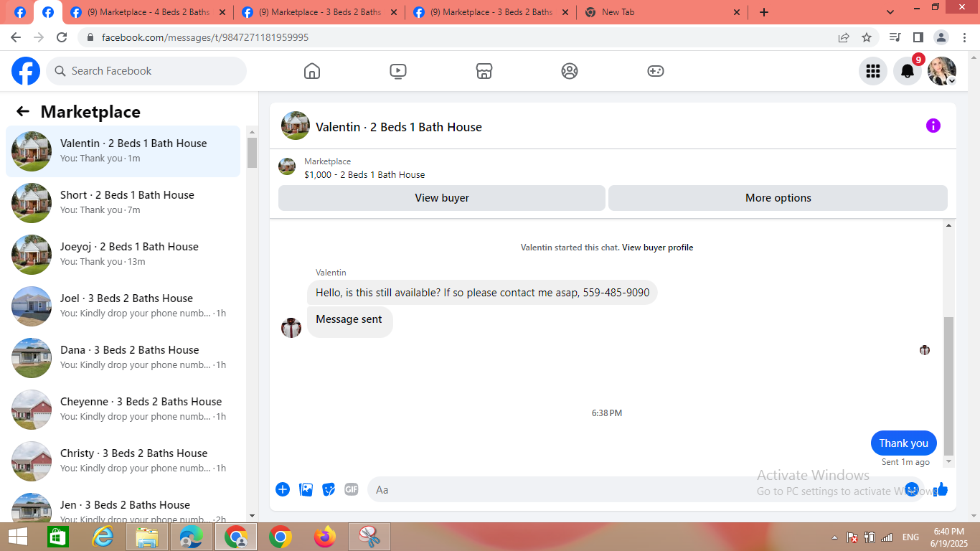
Task: Open the notifications bell with 9 badge
Action: click(x=908, y=71)
